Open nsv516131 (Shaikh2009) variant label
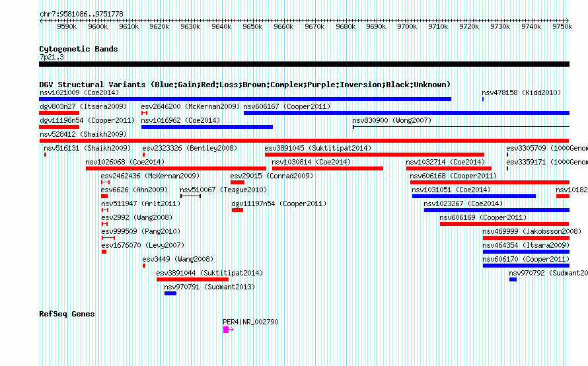 (87, 148)
